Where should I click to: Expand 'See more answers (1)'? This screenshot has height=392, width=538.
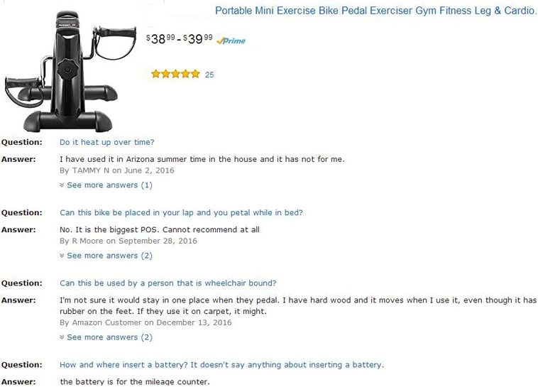coord(109,185)
